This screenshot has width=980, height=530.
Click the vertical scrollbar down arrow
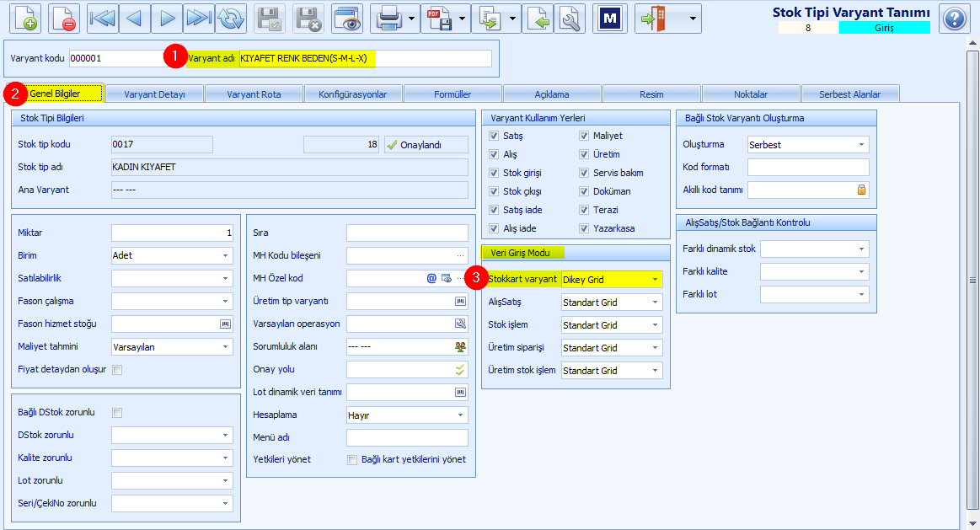click(972, 524)
